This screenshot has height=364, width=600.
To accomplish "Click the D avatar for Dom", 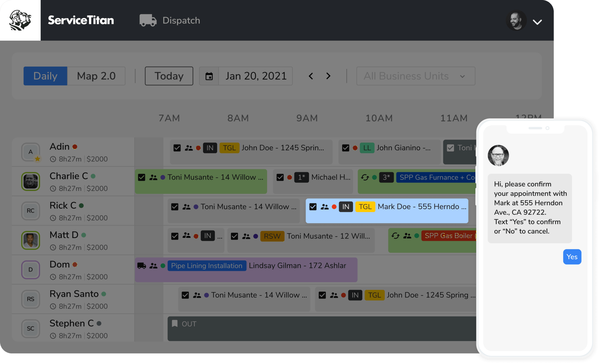I will coord(31,270).
